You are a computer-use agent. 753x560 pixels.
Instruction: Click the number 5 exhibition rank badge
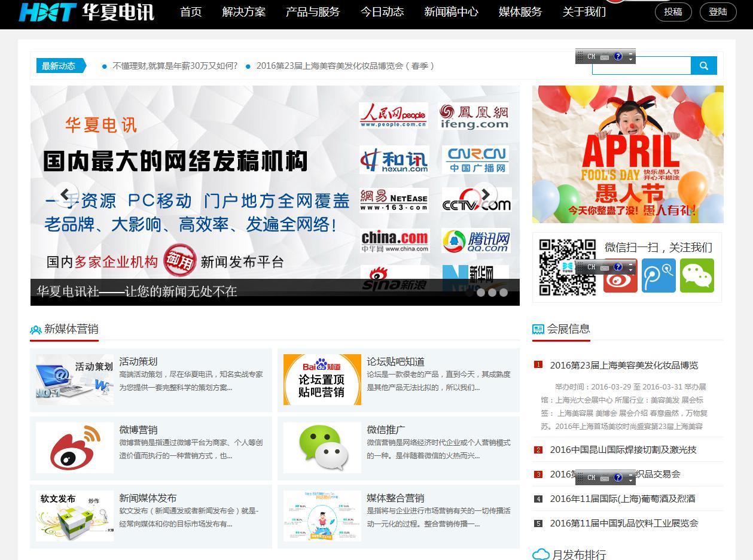tap(538, 524)
